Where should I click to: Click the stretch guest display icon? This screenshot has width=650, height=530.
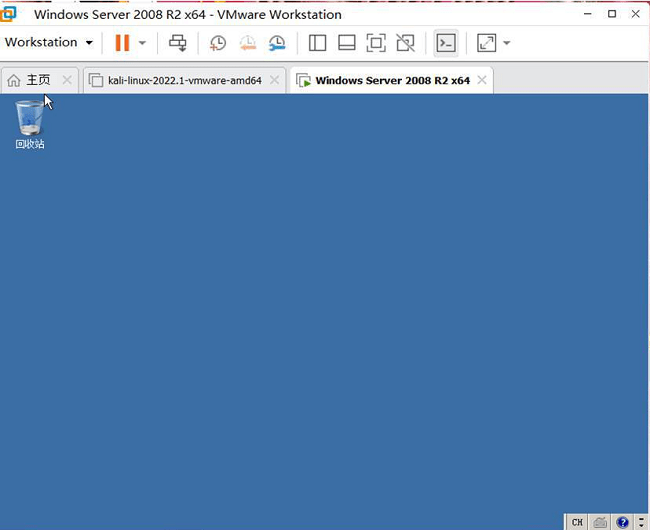[487, 43]
